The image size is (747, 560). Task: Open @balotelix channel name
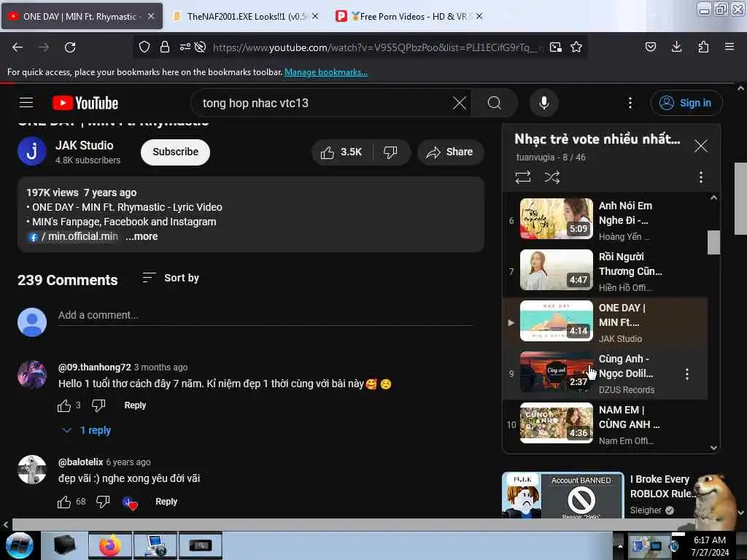pos(80,462)
